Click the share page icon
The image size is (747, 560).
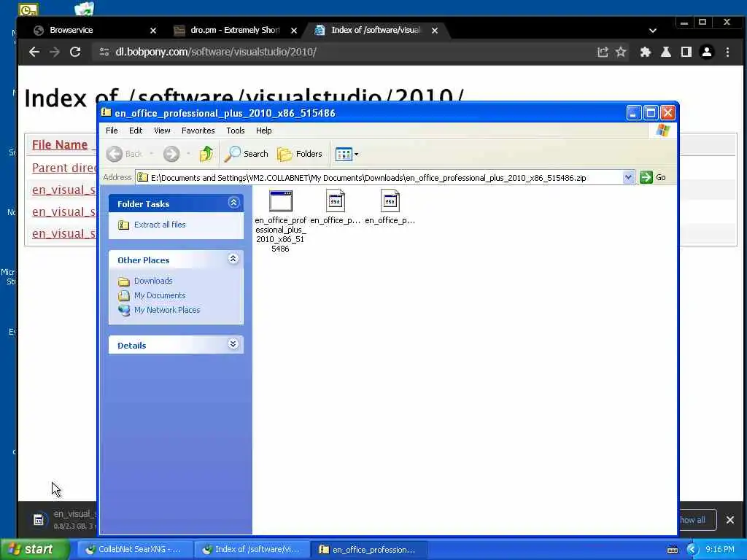(603, 52)
